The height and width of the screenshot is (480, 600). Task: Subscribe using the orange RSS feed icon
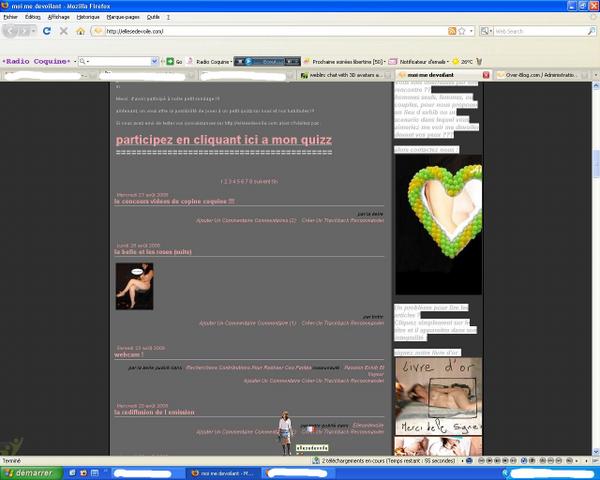452,31
